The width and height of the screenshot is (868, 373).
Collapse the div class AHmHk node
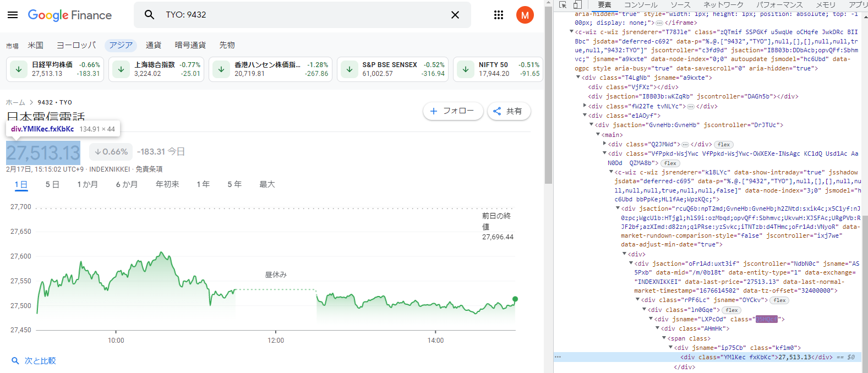657,328
